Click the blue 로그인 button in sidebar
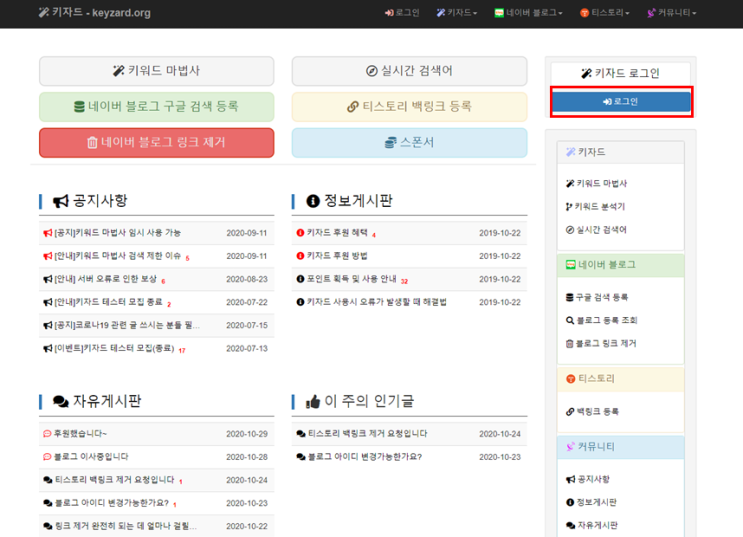Image resolution: width=743 pixels, height=537 pixels. click(x=621, y=101)
